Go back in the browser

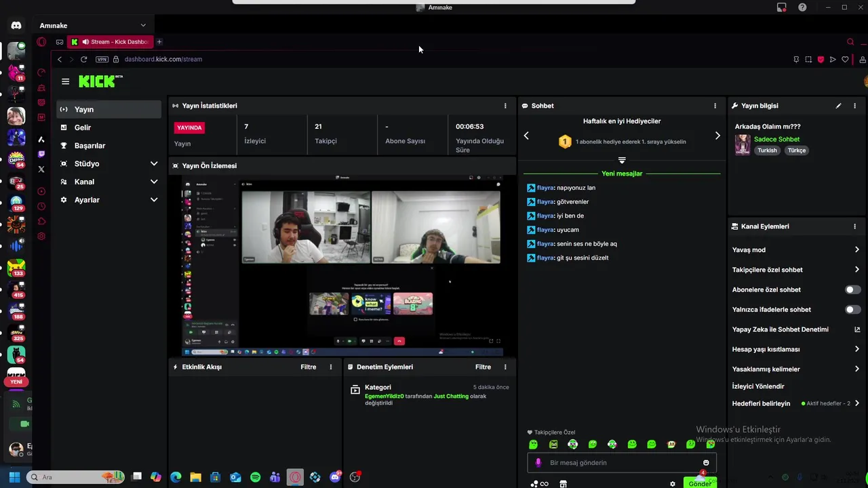60,59
